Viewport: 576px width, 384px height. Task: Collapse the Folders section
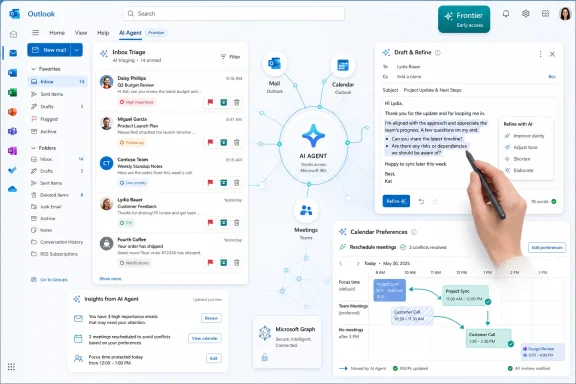[x=33, y=148]
